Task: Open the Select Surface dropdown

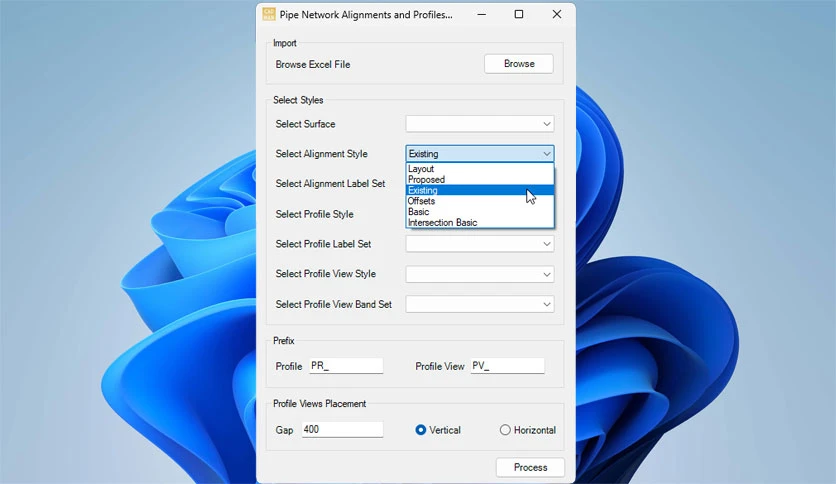Action: click(x=479, y=124)
